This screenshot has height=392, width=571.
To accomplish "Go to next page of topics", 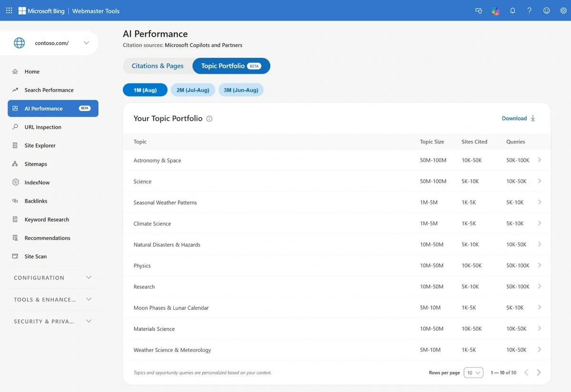I will pyautogui.click(x=539, y=372).
